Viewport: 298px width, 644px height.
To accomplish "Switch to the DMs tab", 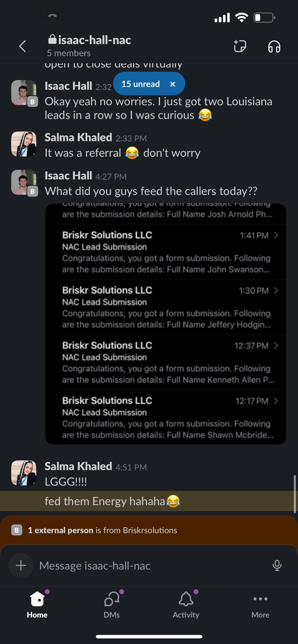I will click(x=112, y=605).
